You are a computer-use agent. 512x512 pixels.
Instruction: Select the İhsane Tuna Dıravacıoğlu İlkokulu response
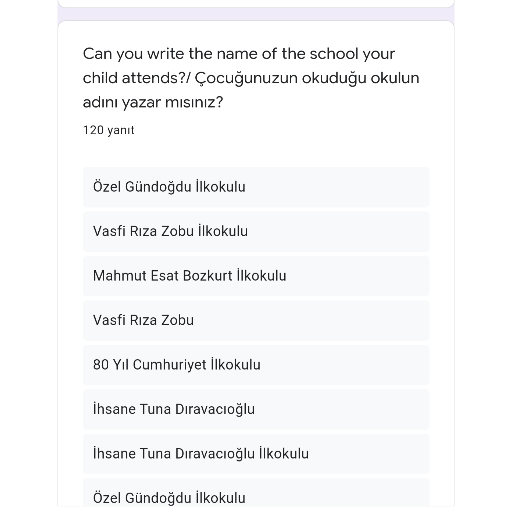[256, 454]
